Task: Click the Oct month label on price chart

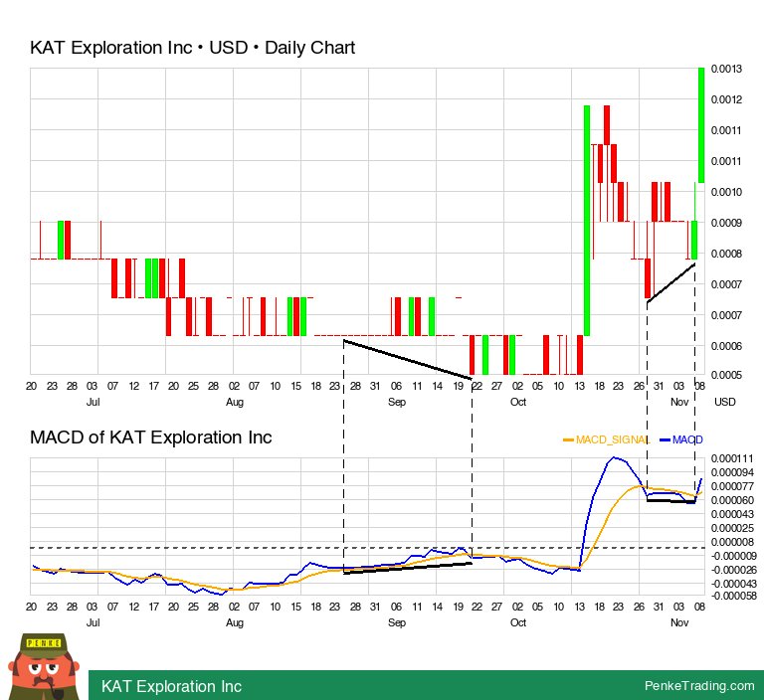Action: [x=518, y=402]
